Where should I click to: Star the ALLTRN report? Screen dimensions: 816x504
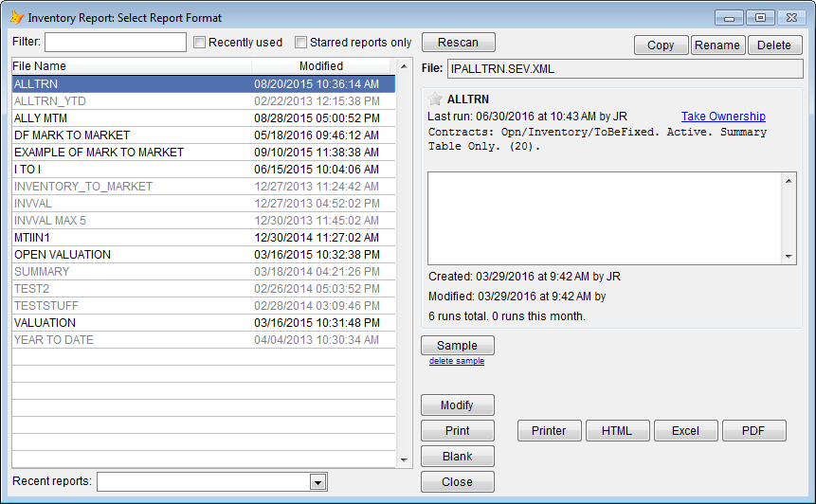(435, 99)
